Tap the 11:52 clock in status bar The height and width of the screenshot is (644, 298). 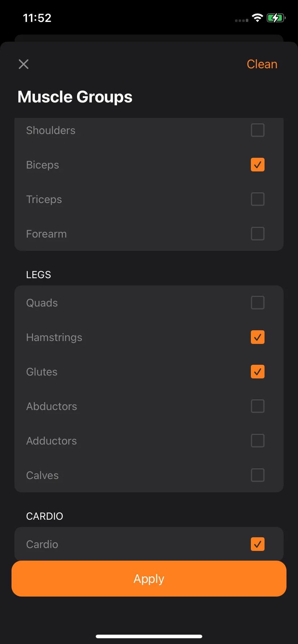(x=37, y=18)
